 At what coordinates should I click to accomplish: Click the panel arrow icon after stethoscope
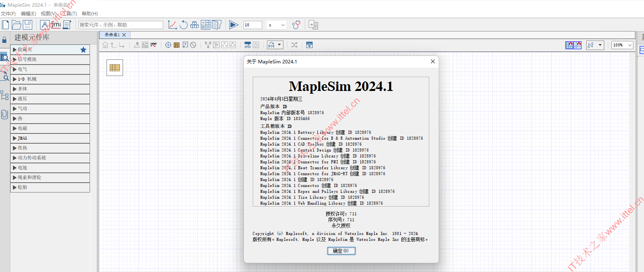(x=313, y=25)
